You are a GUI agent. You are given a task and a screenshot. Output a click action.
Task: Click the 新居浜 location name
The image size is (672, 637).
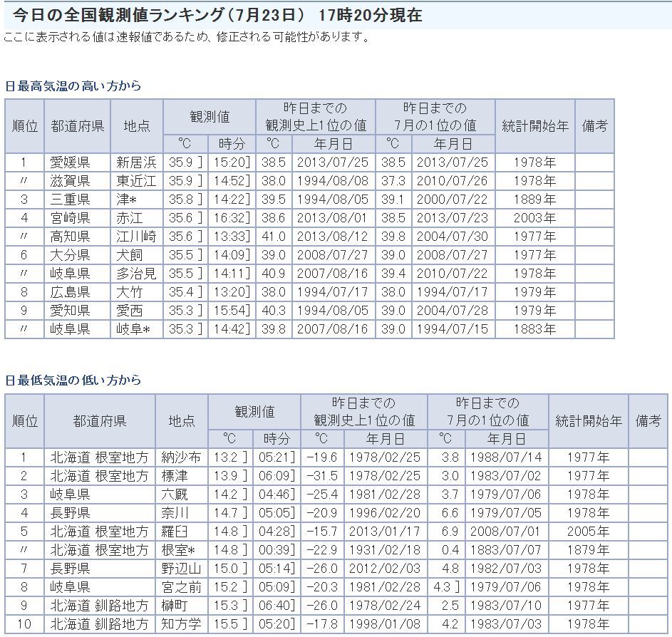coord(136,162)
